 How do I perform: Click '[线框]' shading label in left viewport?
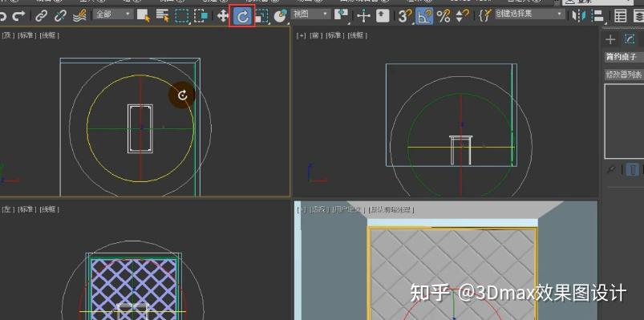(x=49, y=209)
